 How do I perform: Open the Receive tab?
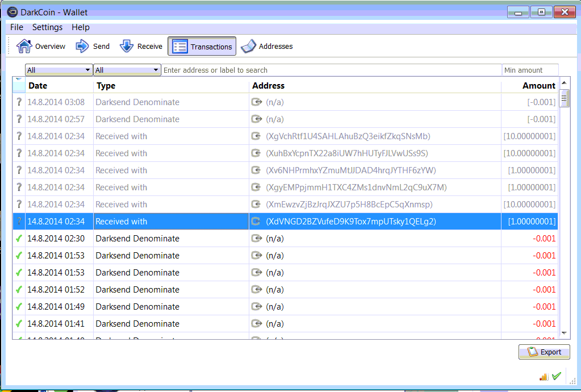pyautogui.click(x=141, y=47)
